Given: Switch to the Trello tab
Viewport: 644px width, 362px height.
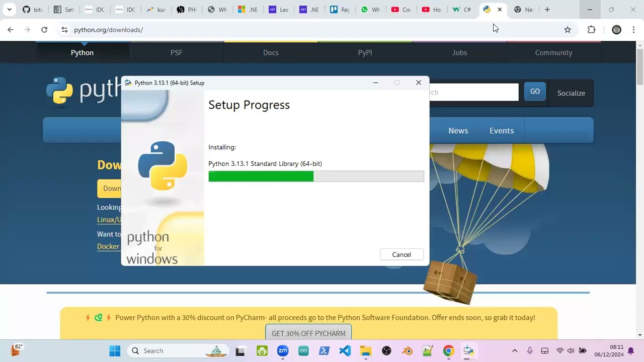Looking at the screenshot, I should 340,10.
